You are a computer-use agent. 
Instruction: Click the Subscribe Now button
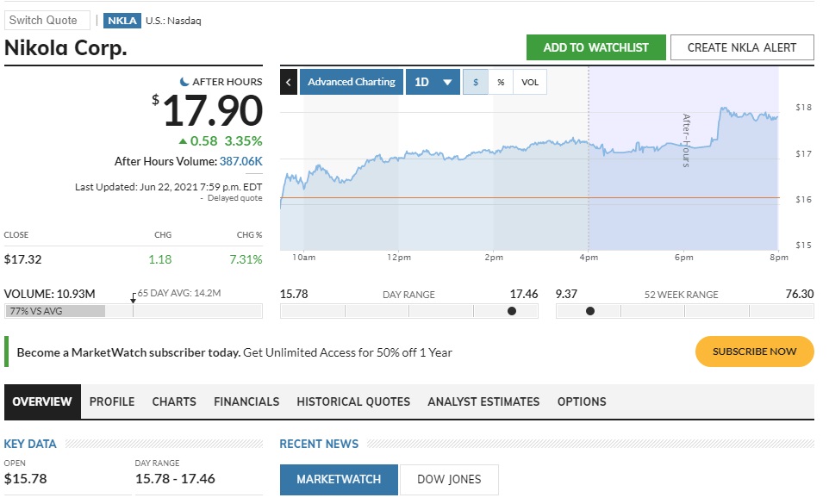pos(754,352)
